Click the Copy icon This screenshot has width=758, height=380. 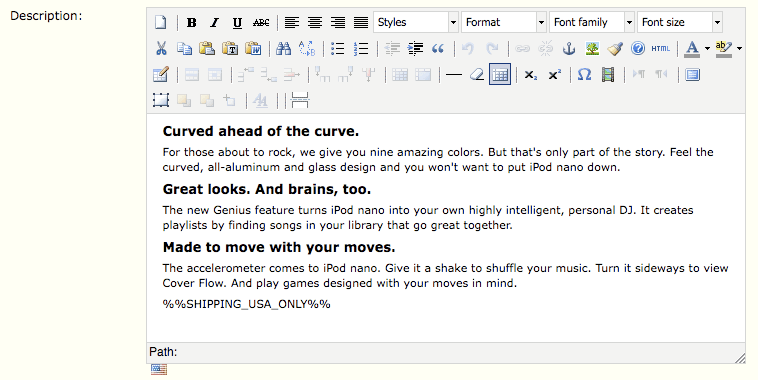point(184,48)
